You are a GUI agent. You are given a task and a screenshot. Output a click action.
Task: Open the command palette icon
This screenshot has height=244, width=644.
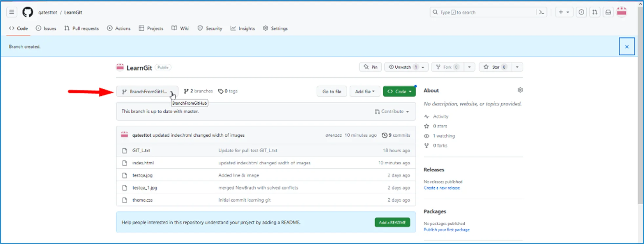coord(542,12)
